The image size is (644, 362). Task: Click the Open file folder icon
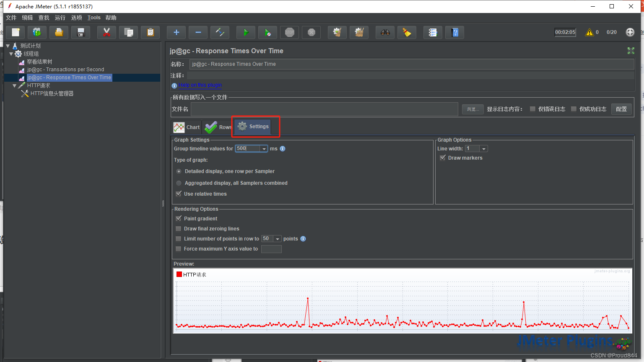pyautogui.click(x=59, y=32)
